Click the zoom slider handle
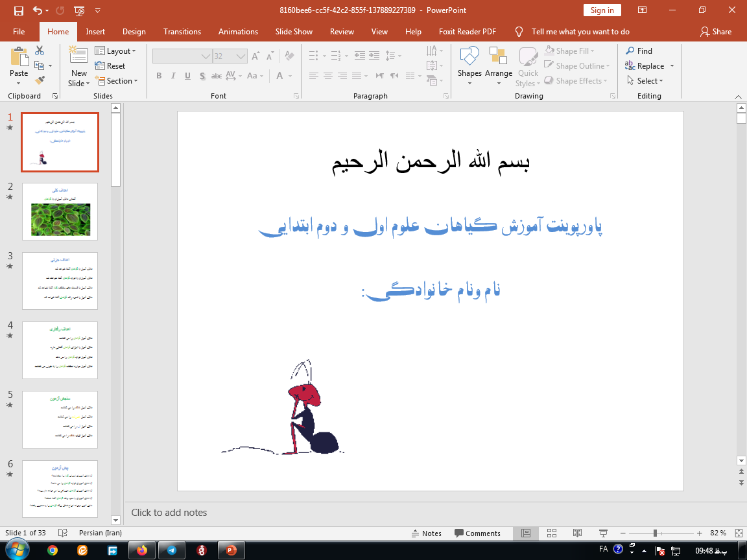This screenshot has height=560, width=747. click(x=655, y=533)
